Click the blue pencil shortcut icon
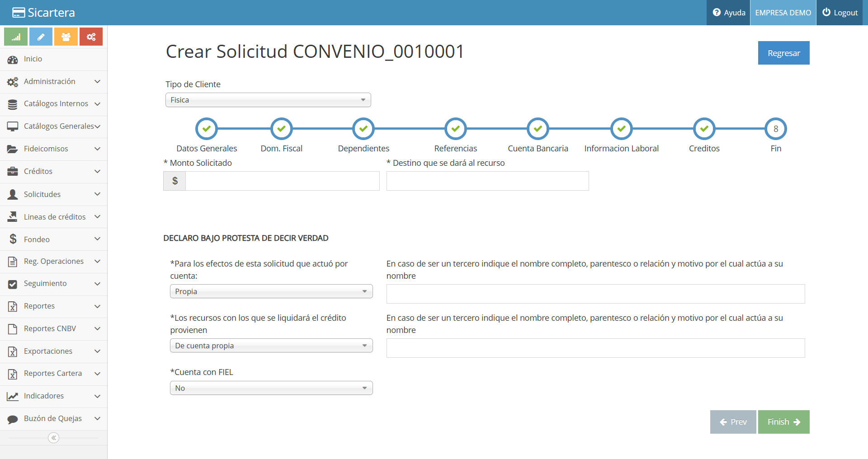This screenshot has height=459, width=868. [x=41, y=37]
